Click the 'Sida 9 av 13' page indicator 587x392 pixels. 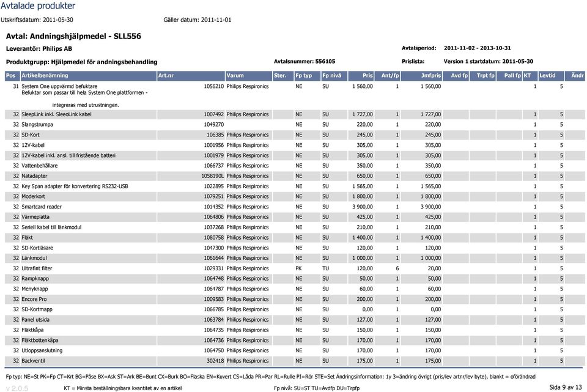click(x=566, y=387)
